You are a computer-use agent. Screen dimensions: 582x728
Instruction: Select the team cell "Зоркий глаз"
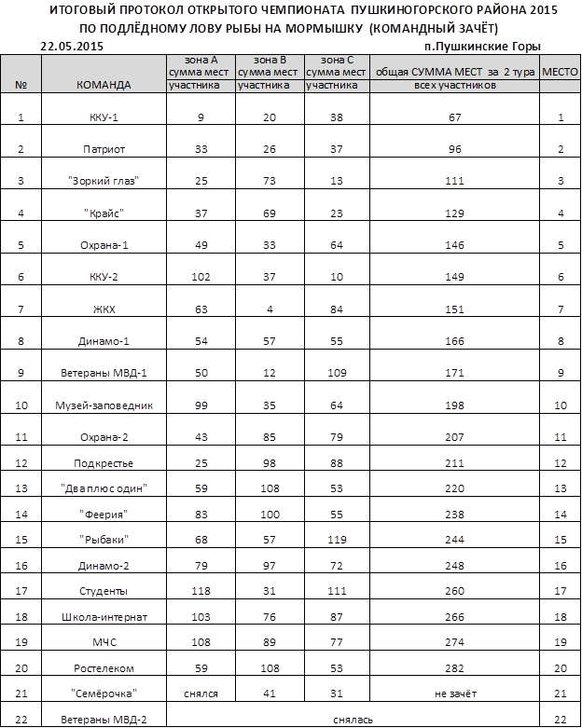104,172
